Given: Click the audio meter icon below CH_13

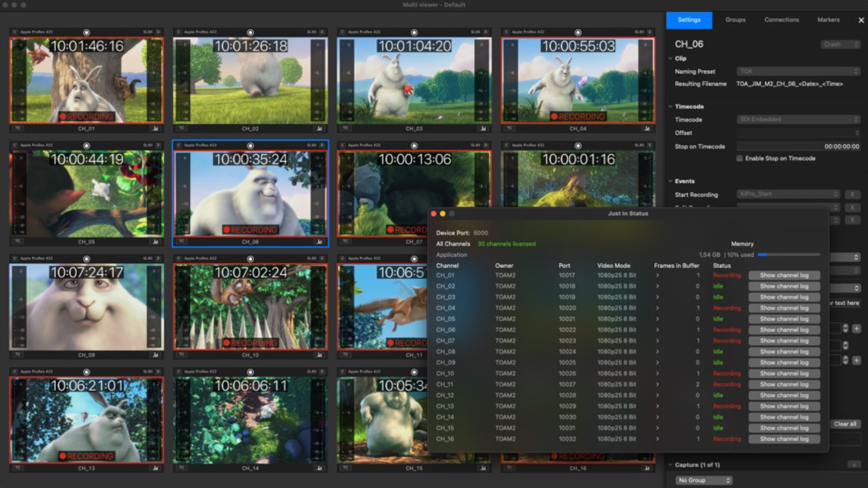Looking at the screenshot, I should point(156,468).
